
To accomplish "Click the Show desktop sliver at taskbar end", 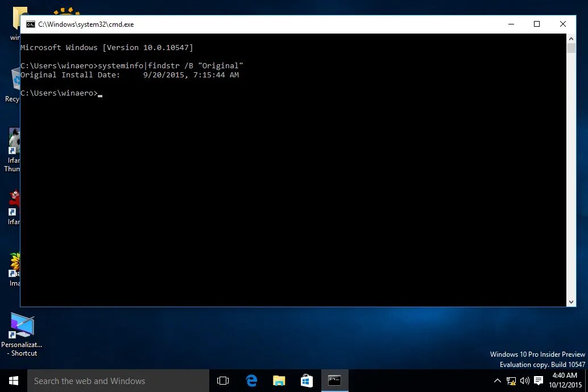I will pos(586,381).
